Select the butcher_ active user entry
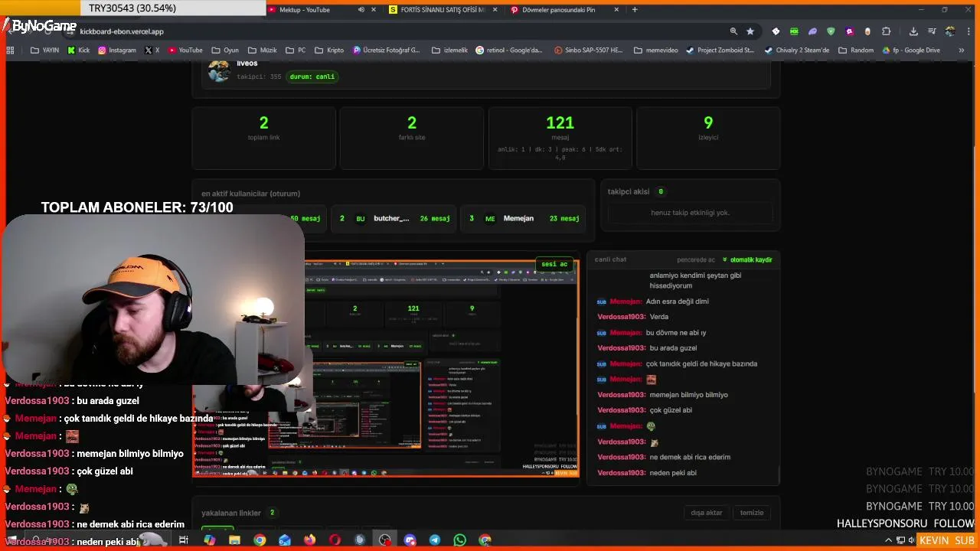The height and width of the screenshot is (551, 980). pos(394,218)
